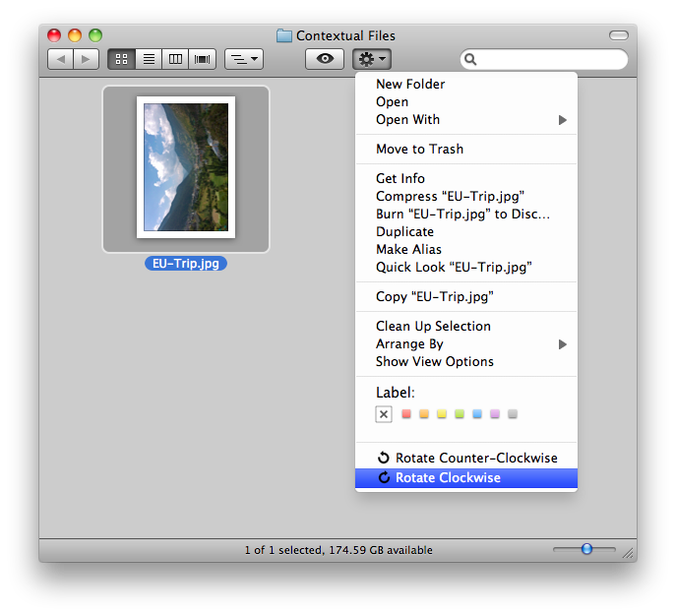Screen dimensions: 676x616
Task: Remove label with the X box
Action: coord(384,414)
